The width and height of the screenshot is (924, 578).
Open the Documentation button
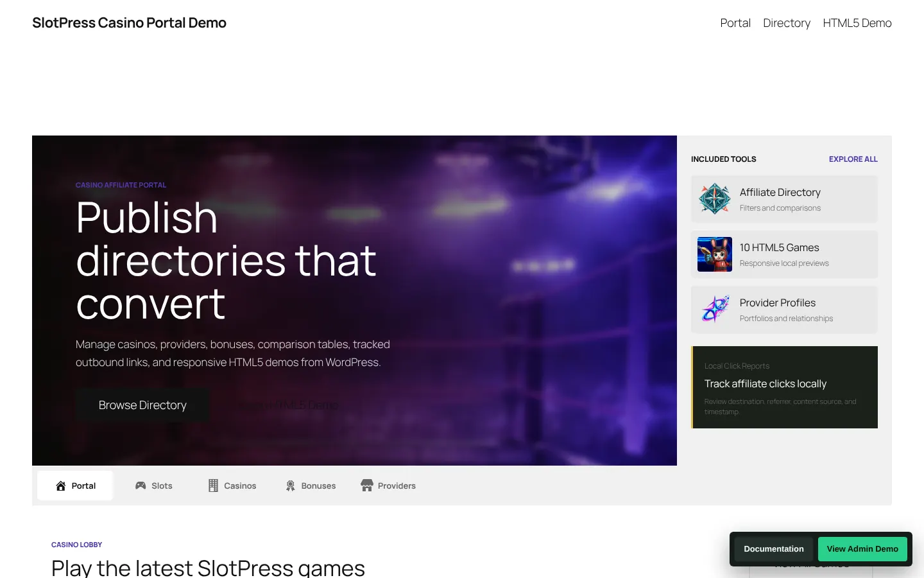774,549
